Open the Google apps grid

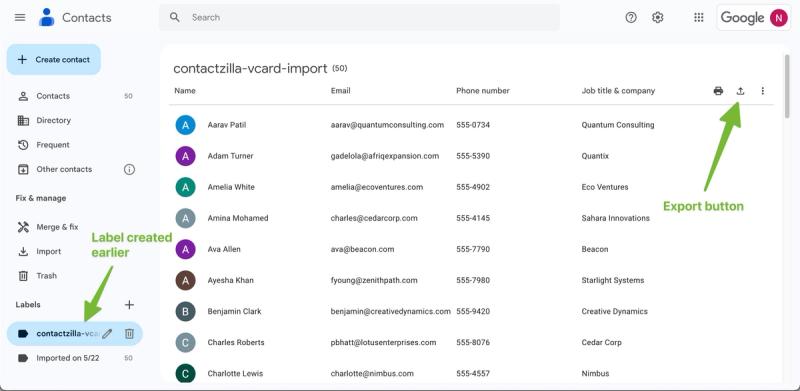click(x=699, y=17)
